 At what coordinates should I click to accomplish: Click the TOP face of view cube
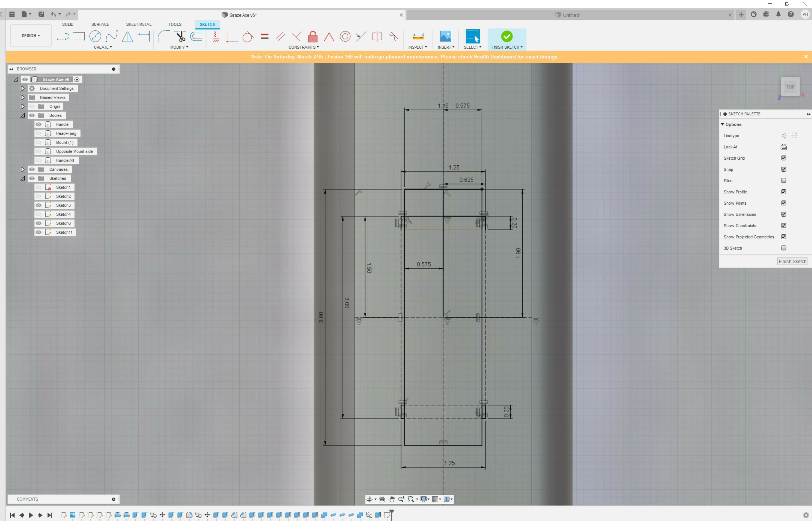(x=790, y=87)
